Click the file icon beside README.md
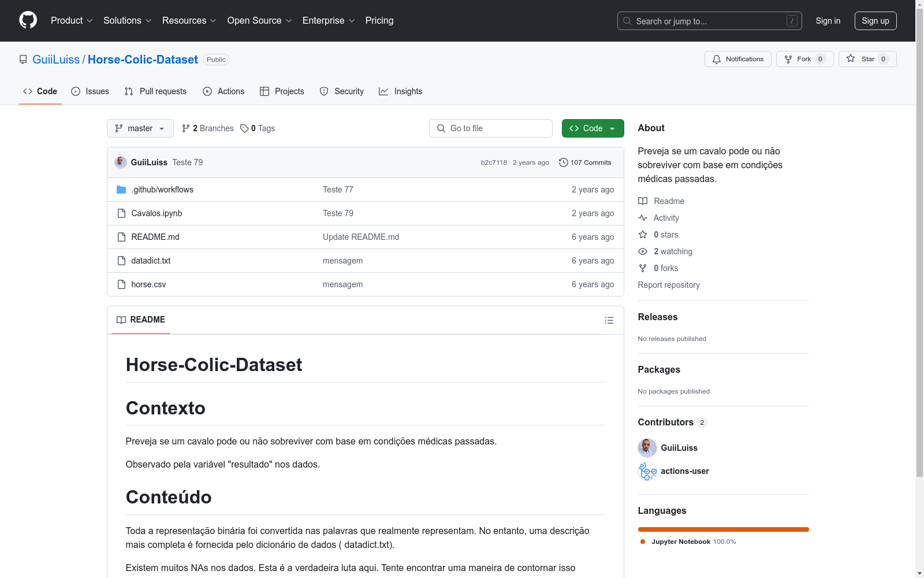This screenshot has height=578, width=924. click(121, 237)
